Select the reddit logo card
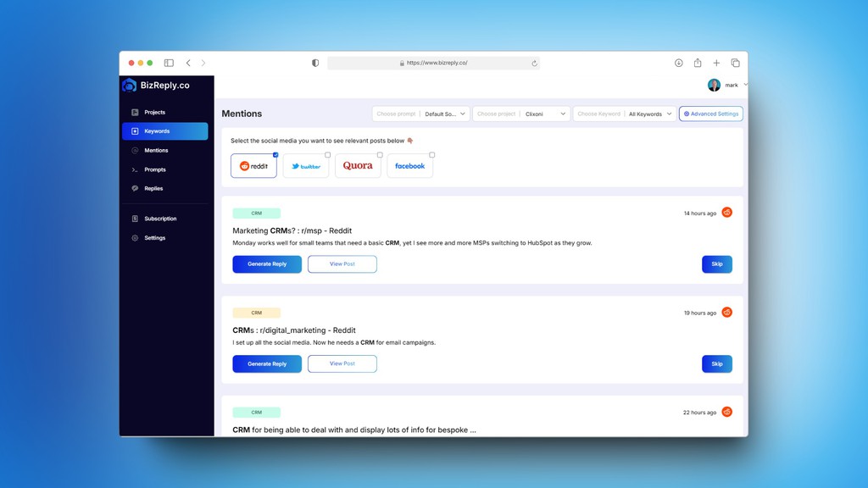Screen dimensions: 868x488 pos(253,166)
